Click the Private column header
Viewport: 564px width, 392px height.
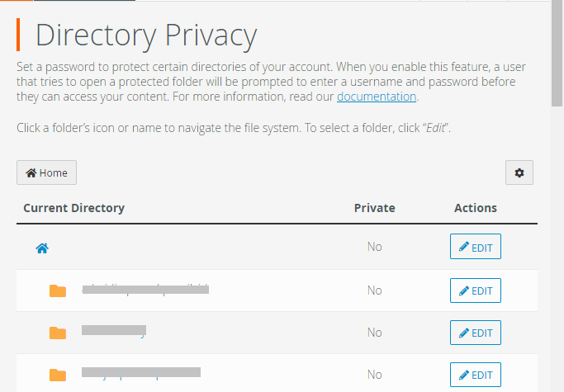(x=374, y=208)
